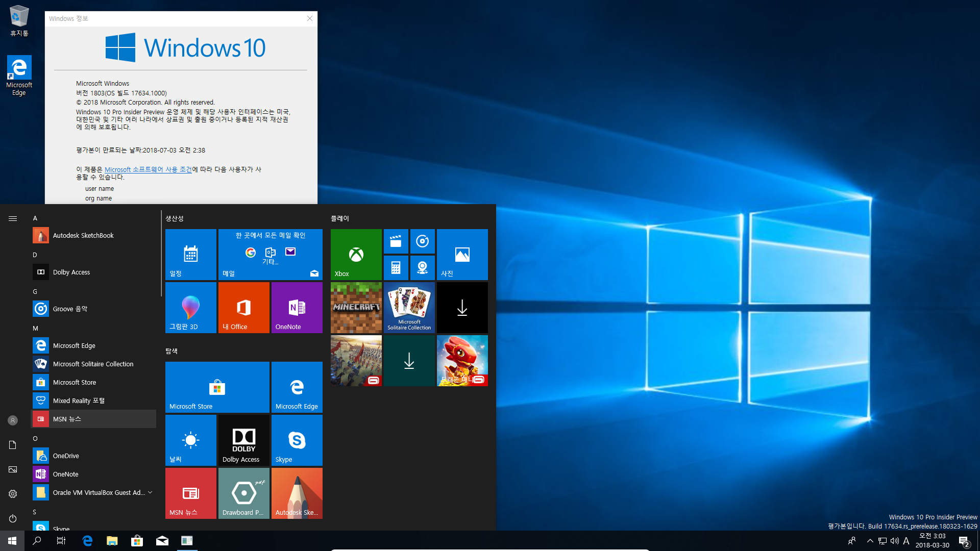Open the Power button in Start sidebar

[x=13, y=518]
